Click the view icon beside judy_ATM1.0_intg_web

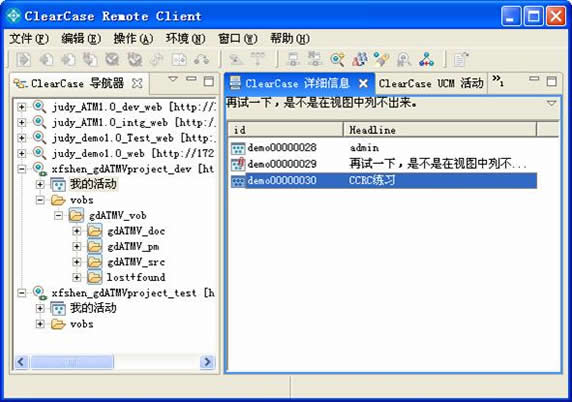tap(39, 122)
